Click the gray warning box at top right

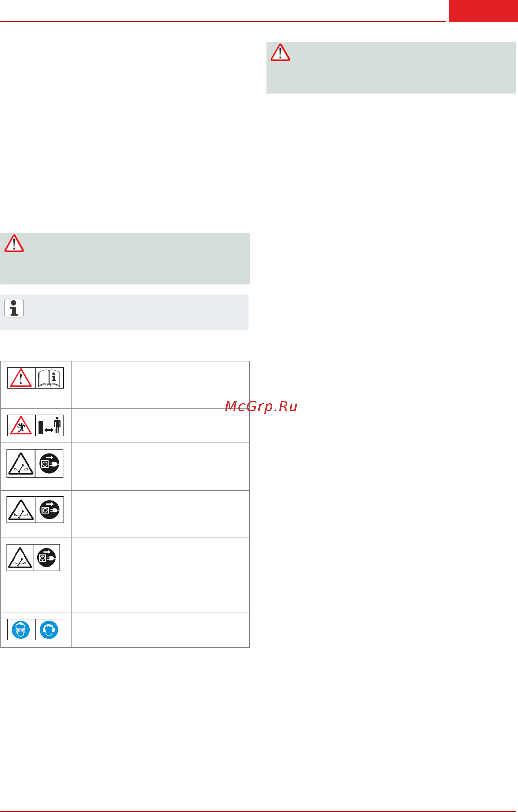click(x=391, y=68)
